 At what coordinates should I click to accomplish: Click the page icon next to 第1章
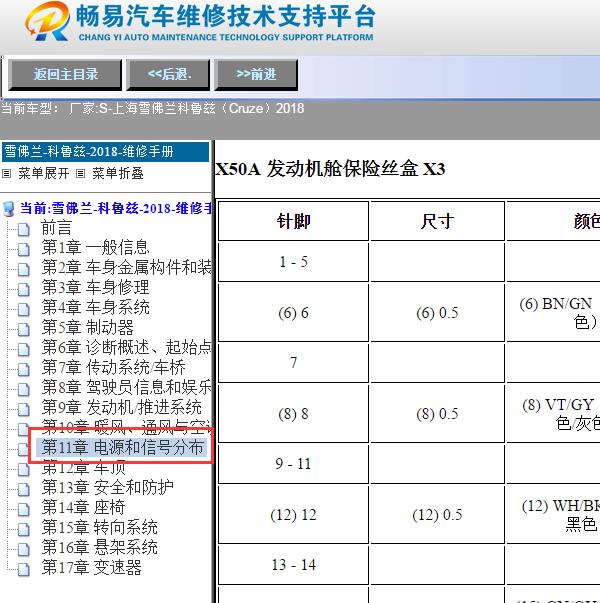coord(24,249)
